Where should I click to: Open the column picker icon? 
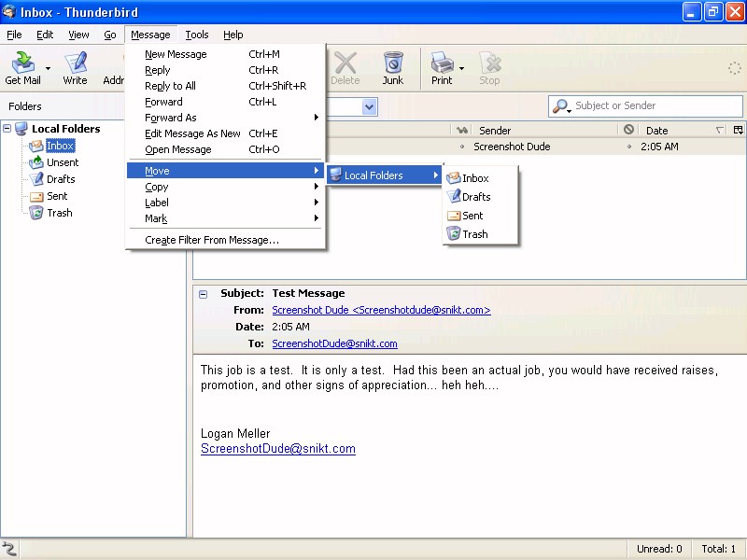(x=738, y=130)
